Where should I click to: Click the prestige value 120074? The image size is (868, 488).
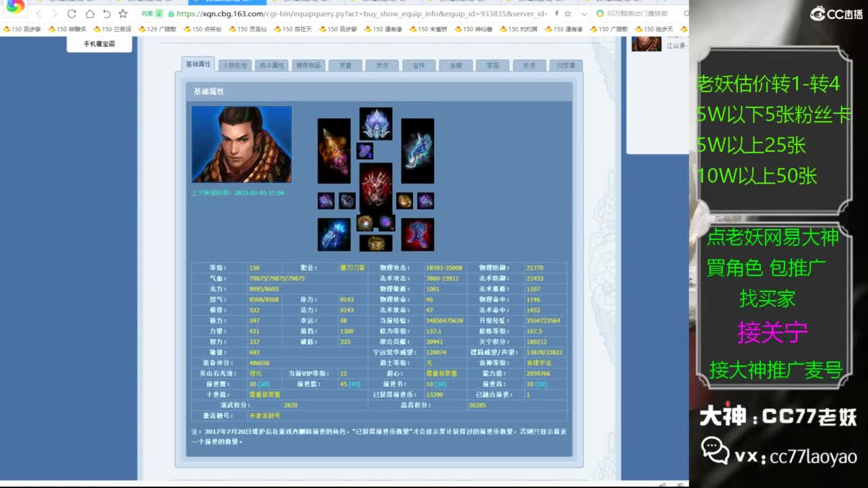tap(436, 352)
